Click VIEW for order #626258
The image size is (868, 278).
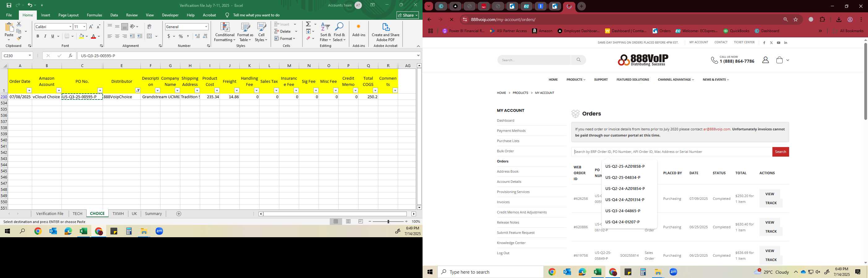click(x=770, y=194)
